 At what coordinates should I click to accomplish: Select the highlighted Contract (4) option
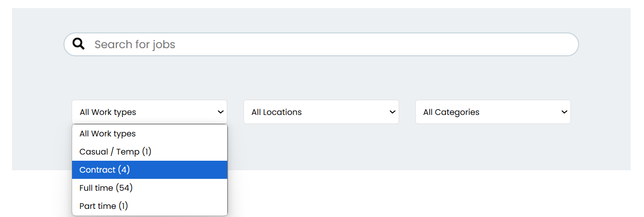(149, 170)
